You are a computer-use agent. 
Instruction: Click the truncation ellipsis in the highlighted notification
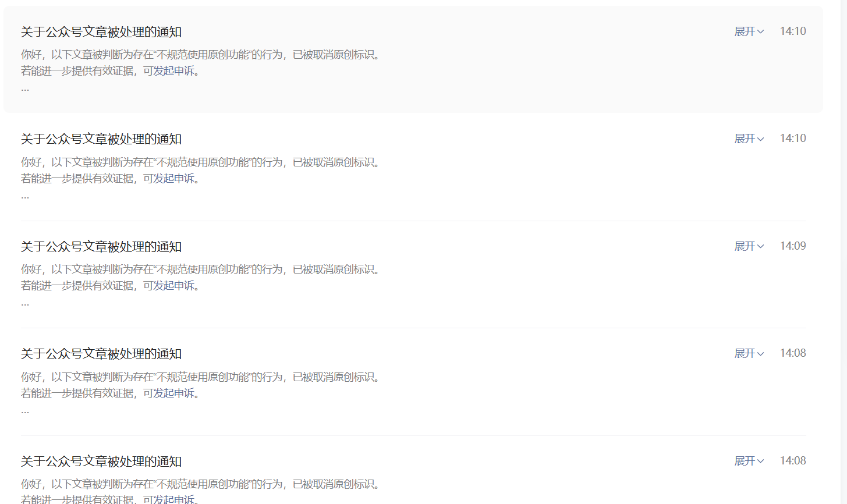click(25, 89)
